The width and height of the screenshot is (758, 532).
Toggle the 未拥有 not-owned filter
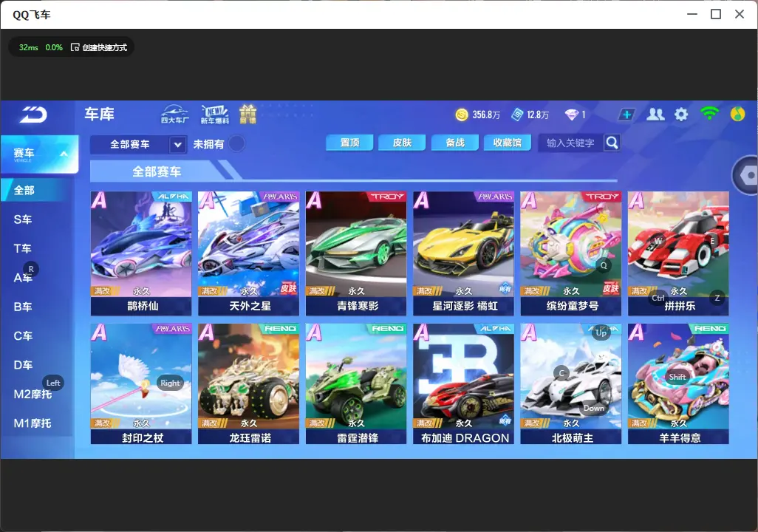[237, 143]
